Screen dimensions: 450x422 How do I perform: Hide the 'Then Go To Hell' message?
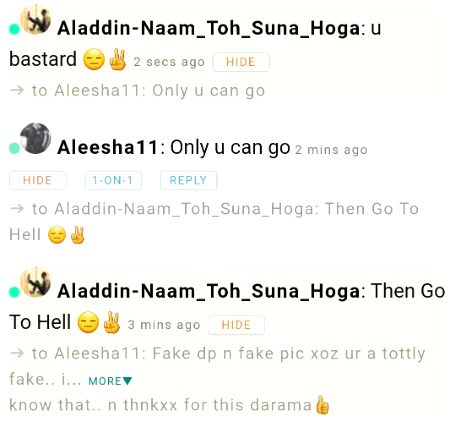[236, 325]
